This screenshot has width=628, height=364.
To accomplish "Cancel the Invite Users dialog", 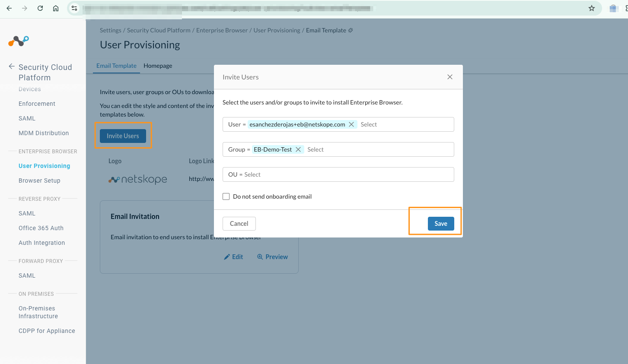I will click(x=239, y=224).
